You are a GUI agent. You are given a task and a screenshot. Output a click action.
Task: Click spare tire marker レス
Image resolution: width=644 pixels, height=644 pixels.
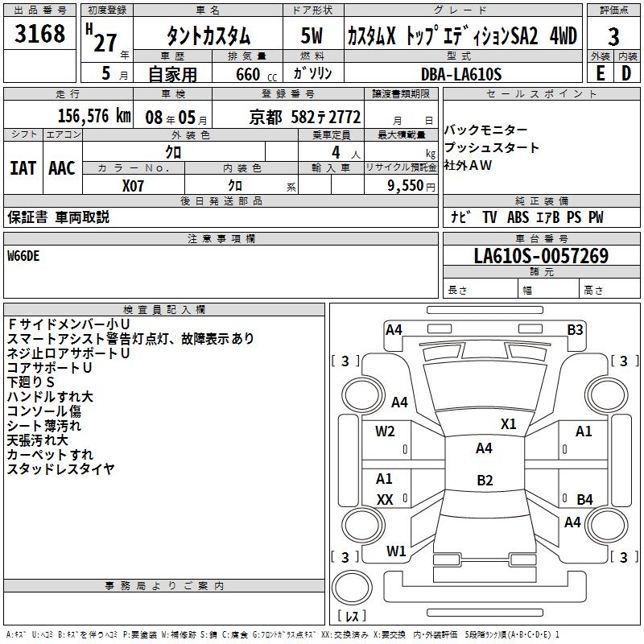click(x=352, y=616)
